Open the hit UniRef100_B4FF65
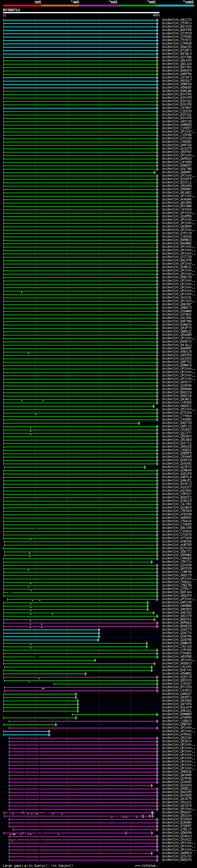The height and width of the screenshot is (868, 197). click(x=177, y=30)
